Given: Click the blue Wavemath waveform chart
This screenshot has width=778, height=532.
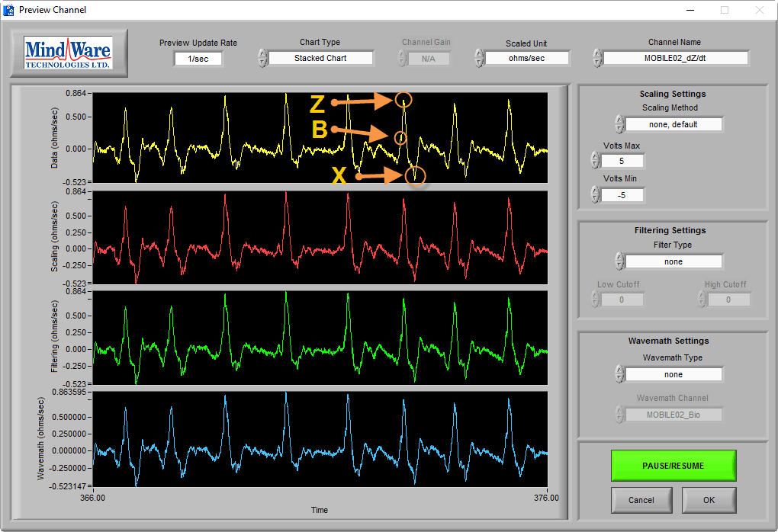Looking at the screenshot, I should pos(320,439).
